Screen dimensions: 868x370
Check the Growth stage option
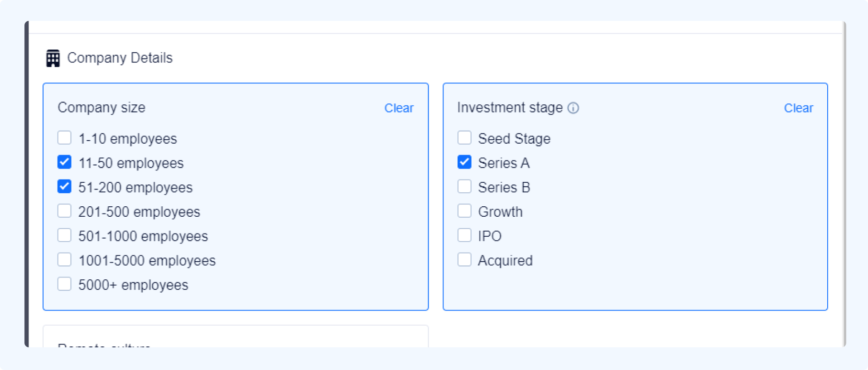point(464,210)
